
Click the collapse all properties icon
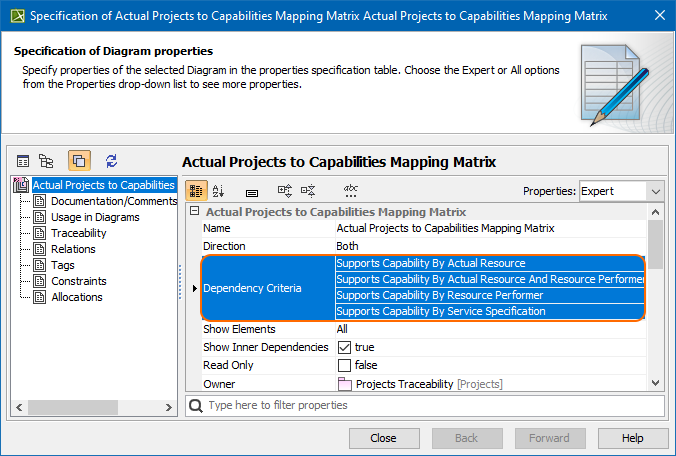pyautogui.click(x=308, y=191)
